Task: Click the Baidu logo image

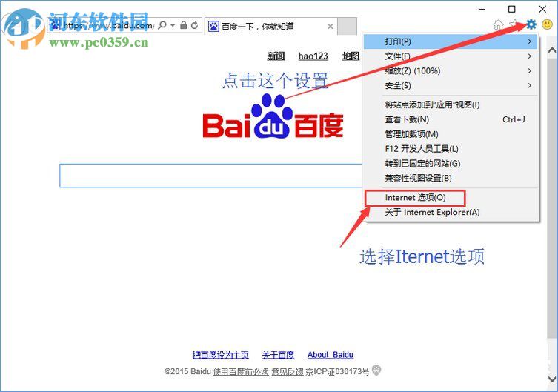Action: pyautogui.click(x=273, y=116)
